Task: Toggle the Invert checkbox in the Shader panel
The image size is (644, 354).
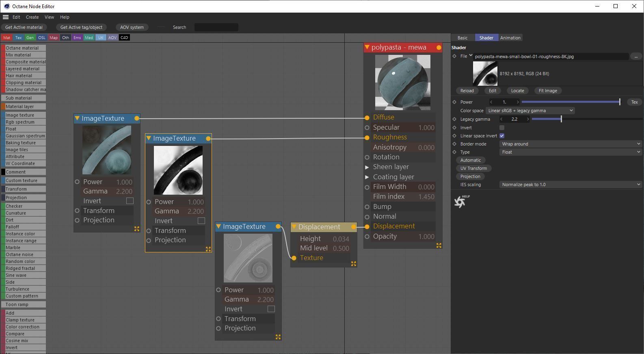Action: pos(502,128)
